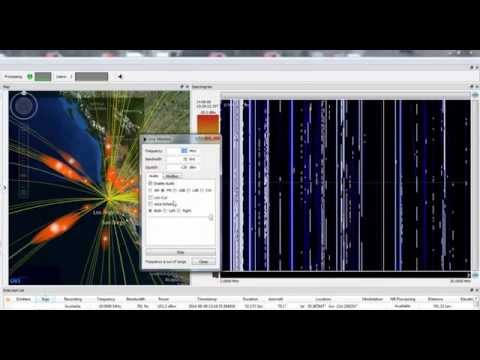Pin the Map panel
Screen dimensions: 480x360
(x=182, y=87)
